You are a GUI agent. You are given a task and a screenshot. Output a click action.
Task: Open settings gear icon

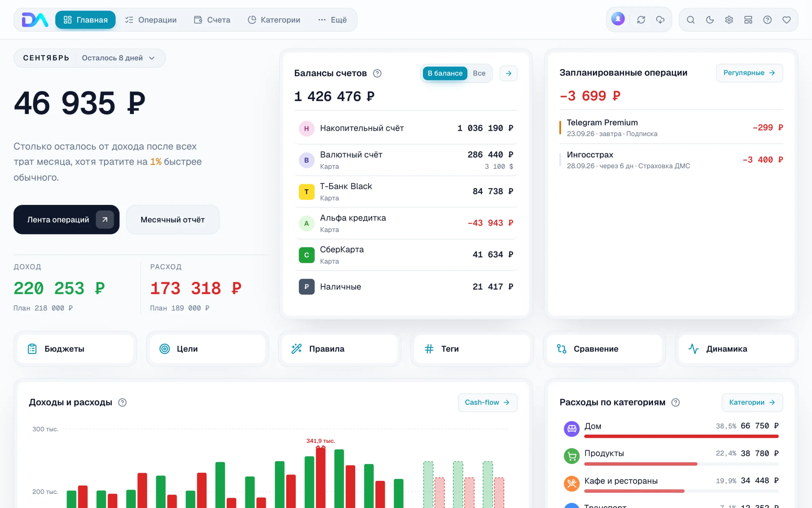(x=729, y=20)
